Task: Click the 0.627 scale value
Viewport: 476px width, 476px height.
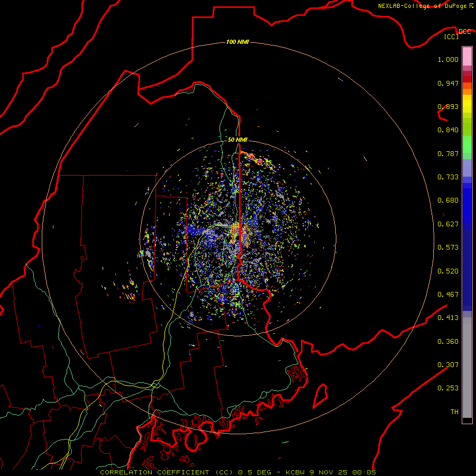Action: coord(448,224)
